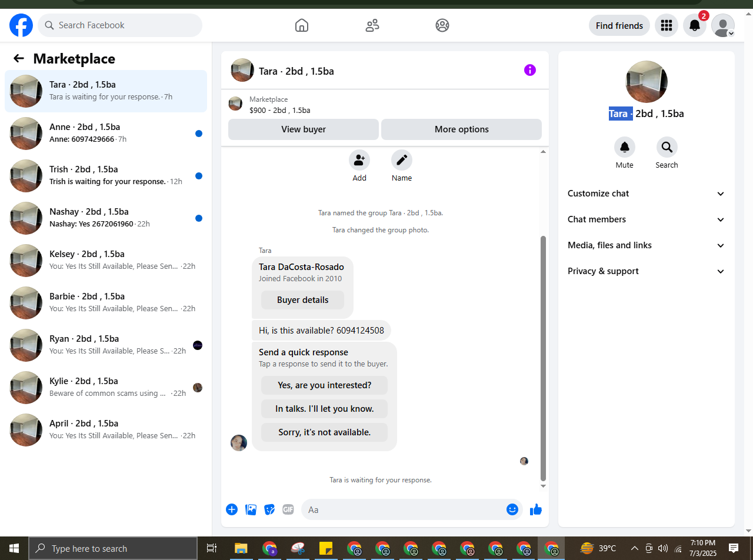753x560 pixels.
Task: Open the volume speaker tray icon
Action: (663, 548)
